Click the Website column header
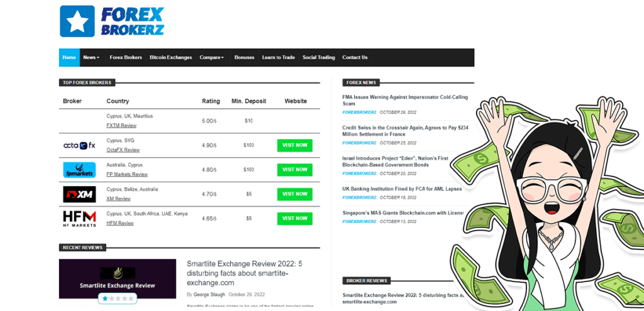644x311 pixels. (x=296, y=101)
